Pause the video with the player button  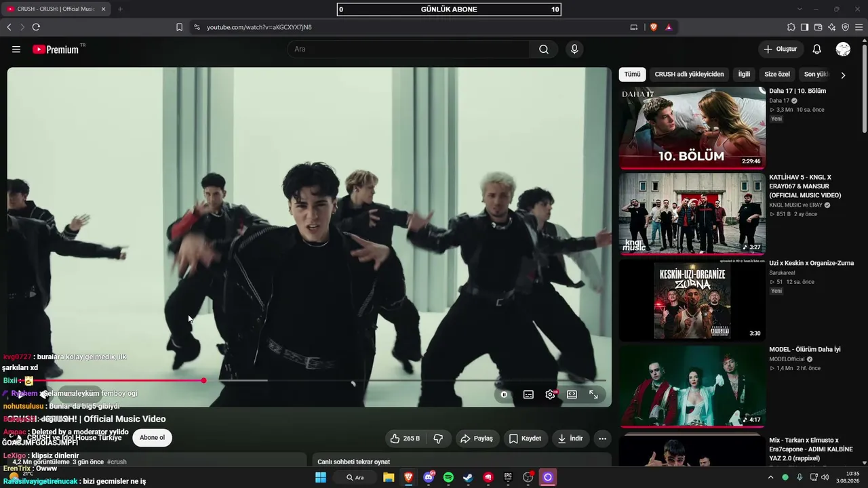click(x=504, y=394)
